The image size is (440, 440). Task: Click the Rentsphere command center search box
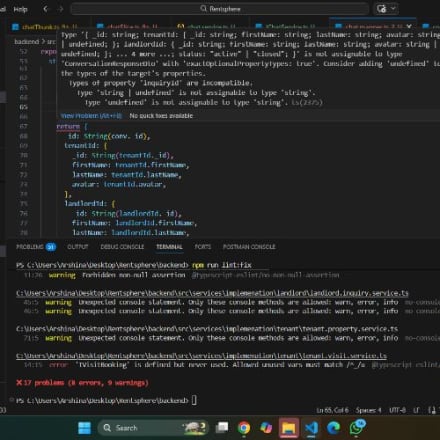tap(220, 9)
